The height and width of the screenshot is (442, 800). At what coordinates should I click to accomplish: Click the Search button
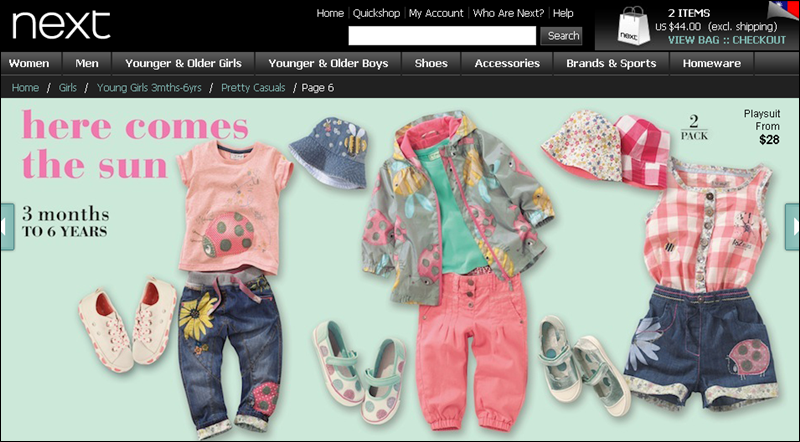pyautogui.click(x=561, y=36)
